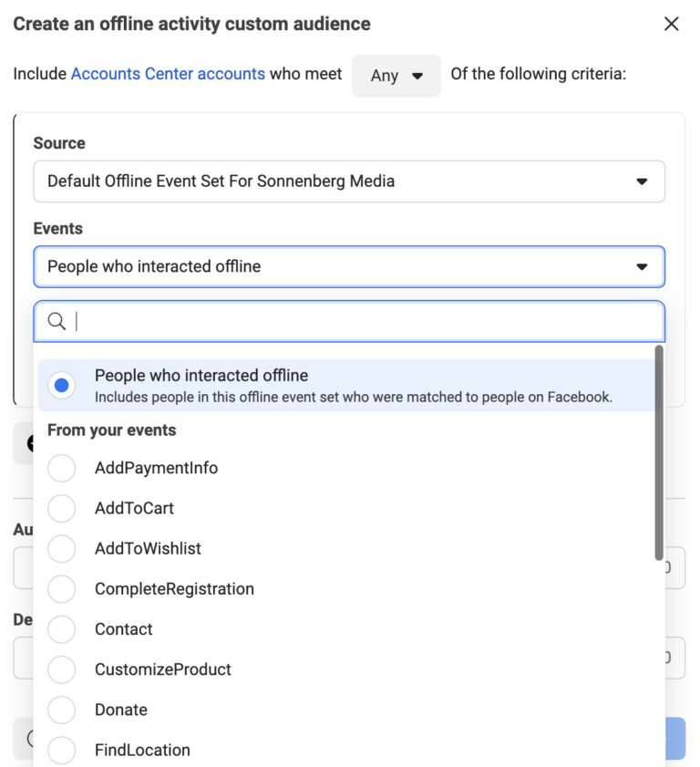Click the Source dropdown caret arrow
Viewport: 700px width, 767px height.
point(641,181)
